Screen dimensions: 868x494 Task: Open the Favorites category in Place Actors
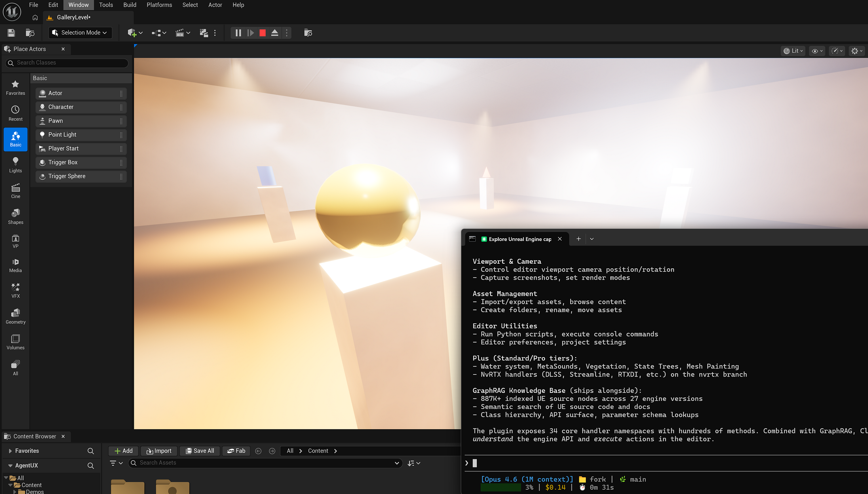15,87
